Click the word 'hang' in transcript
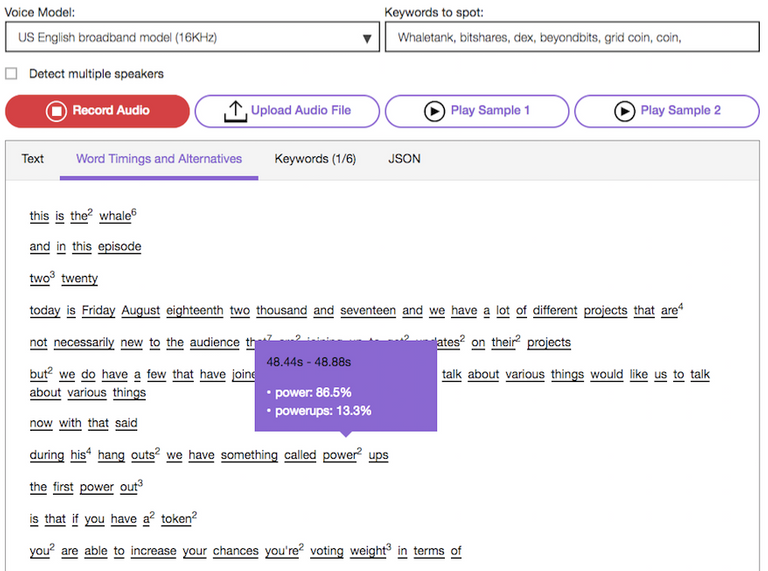The image size is (768, 571). point(111,455)
